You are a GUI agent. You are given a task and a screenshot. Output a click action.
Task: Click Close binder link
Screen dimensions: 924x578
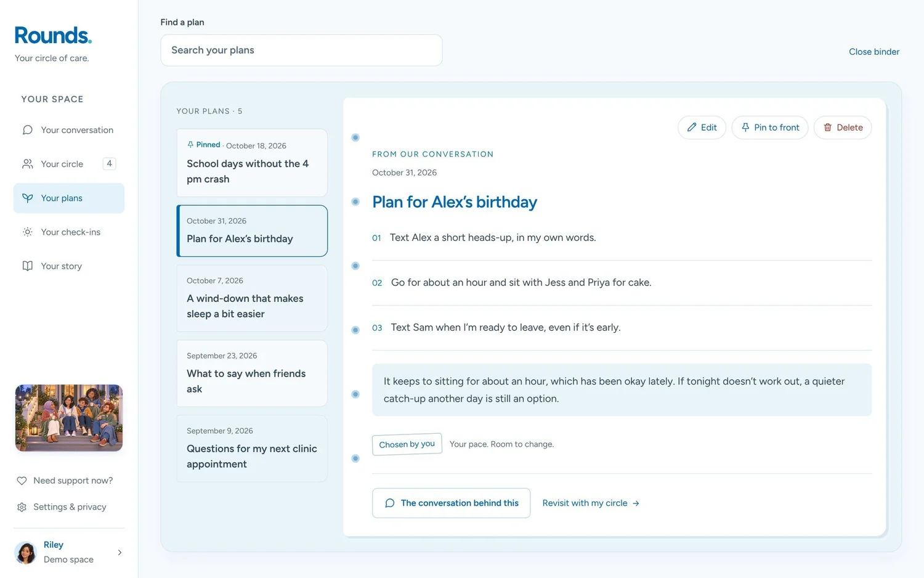874,52
